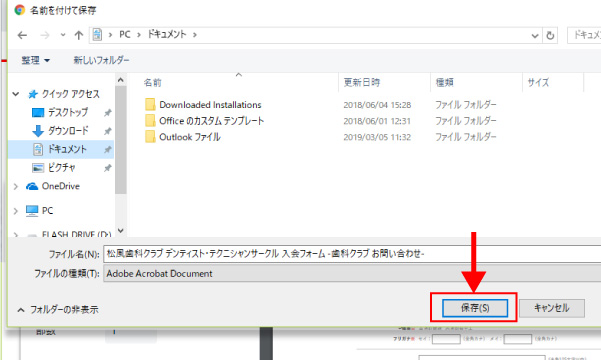
Task: Click the date 2019/03/05 11:32
Action: pyautogui.click(x=377, y=137)
